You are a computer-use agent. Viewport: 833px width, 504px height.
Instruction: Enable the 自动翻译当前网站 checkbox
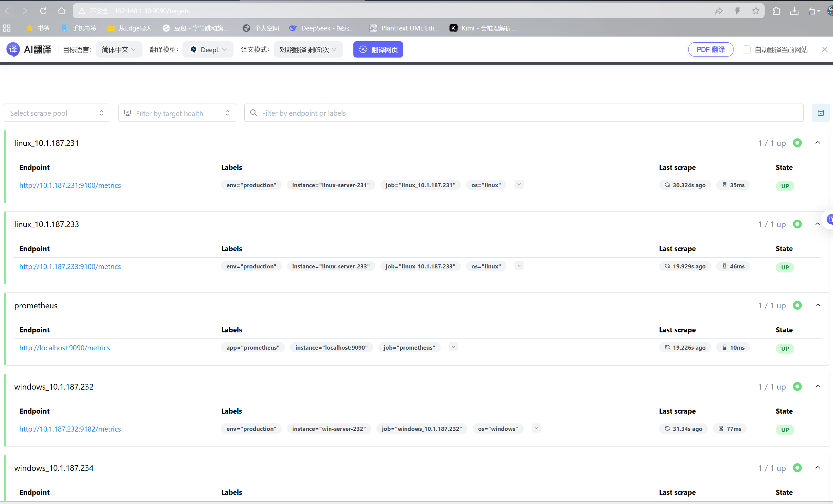point(746,49)
